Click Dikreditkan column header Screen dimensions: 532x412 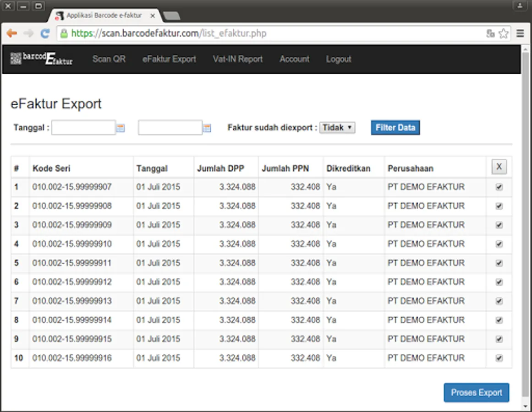348,168
